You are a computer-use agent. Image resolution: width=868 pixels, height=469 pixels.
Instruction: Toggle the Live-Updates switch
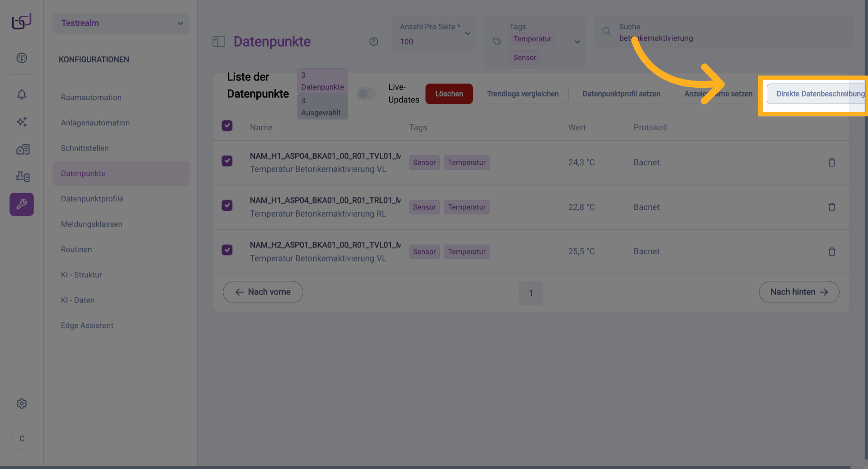click(366, 94)
